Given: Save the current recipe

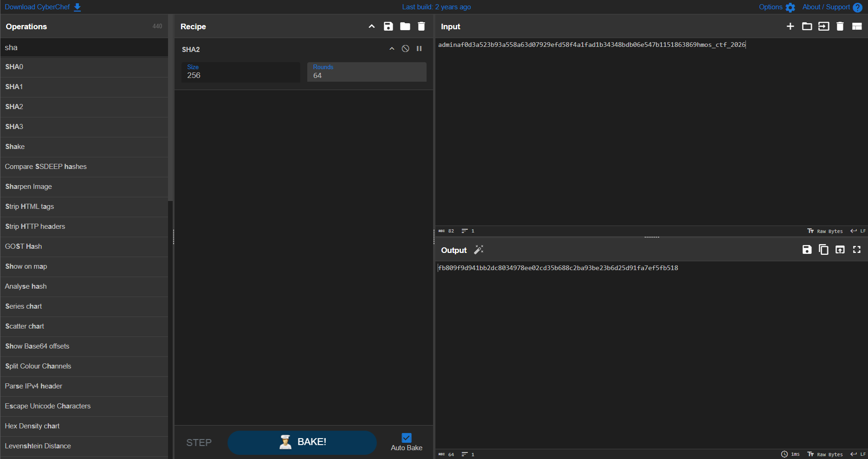Looking at the screenshot, I should pos(389,26).
